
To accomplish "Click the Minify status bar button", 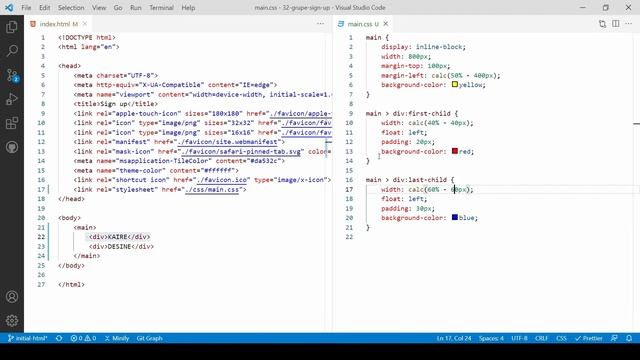I will (117, 338).
